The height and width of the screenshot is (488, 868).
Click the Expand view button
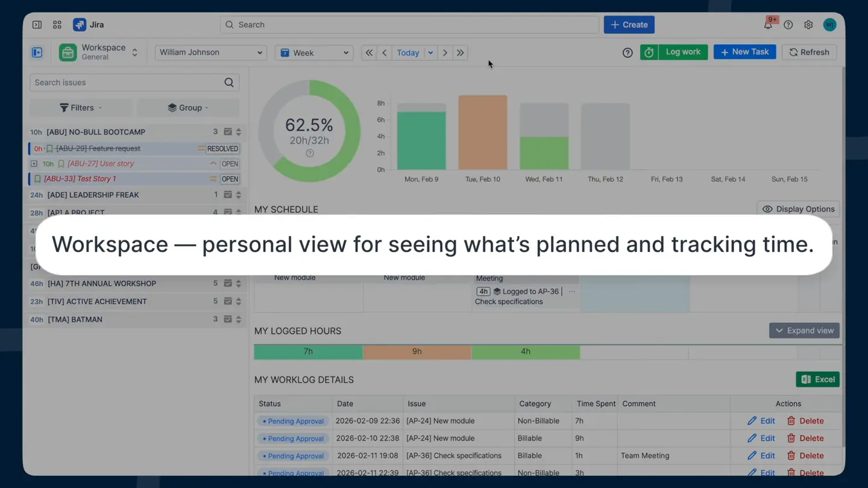[804, 331]
